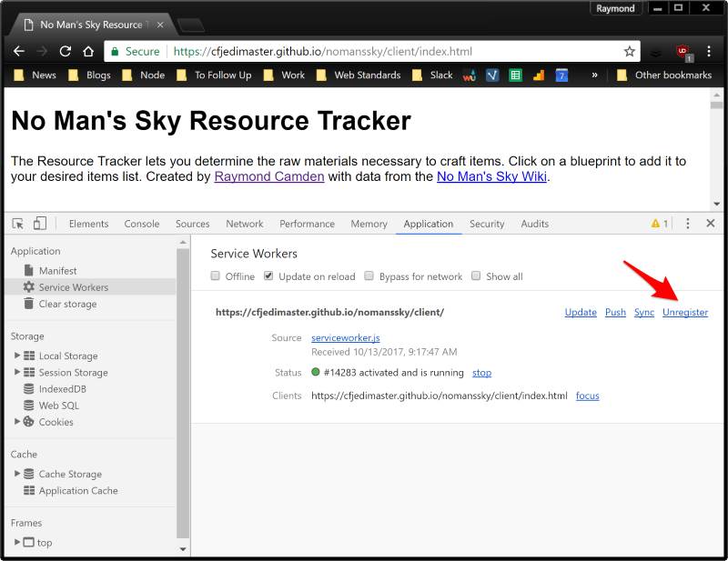Open the WU weather bookmark icon

tap(470, 75)
